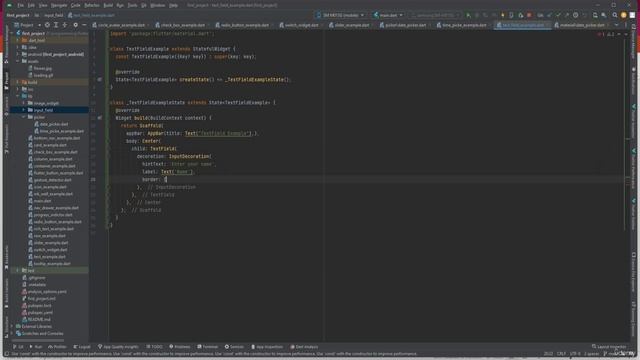The height and width of the screenshot is (360, 640).
Task: Expand the test folder
Action: 18,271
